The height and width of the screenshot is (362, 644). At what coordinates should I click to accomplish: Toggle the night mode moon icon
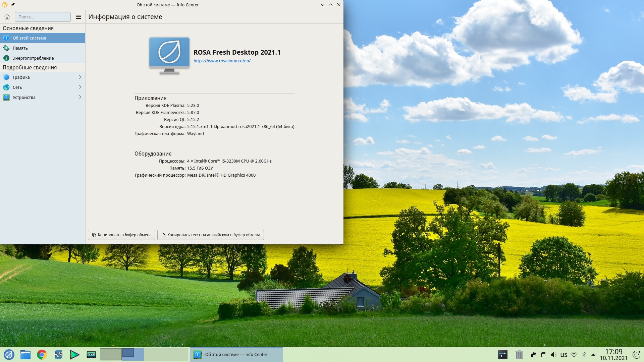coord(636,354)
